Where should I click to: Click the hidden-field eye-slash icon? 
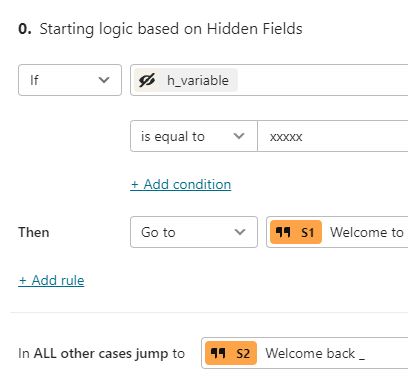[x=147, y=80]
